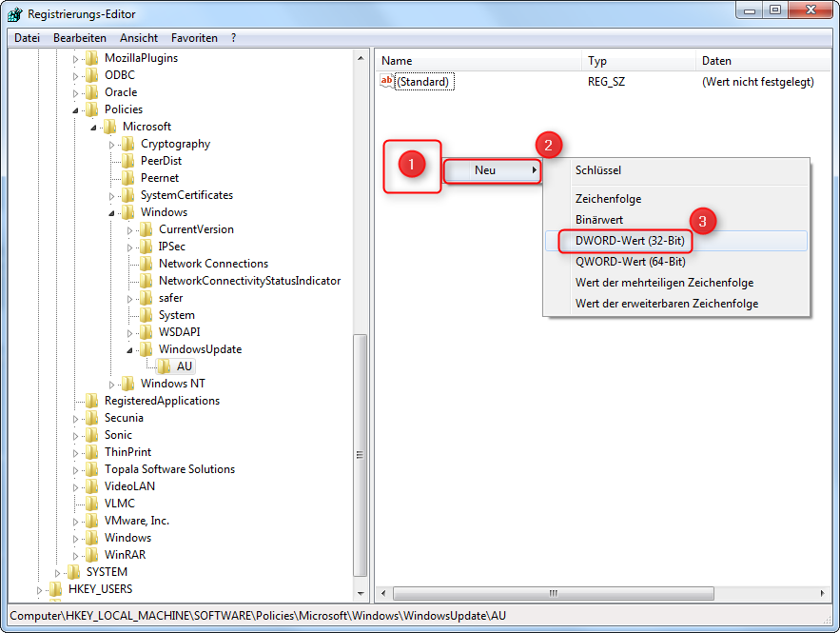Image resolution: width=840 pixels, height=633 pixels.
Task: Open the Favoriten menu
Action: (194, 38)
